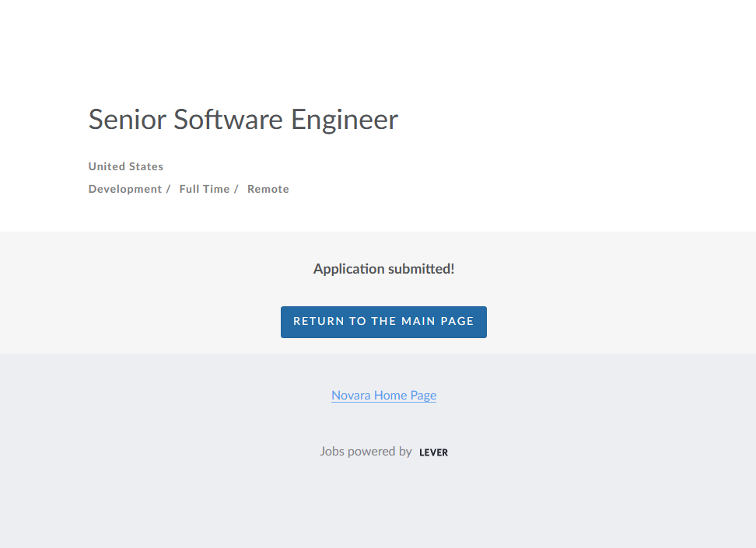Click the 'Jobs powered by' text
756x548 pixels.
tap(366, 452)
